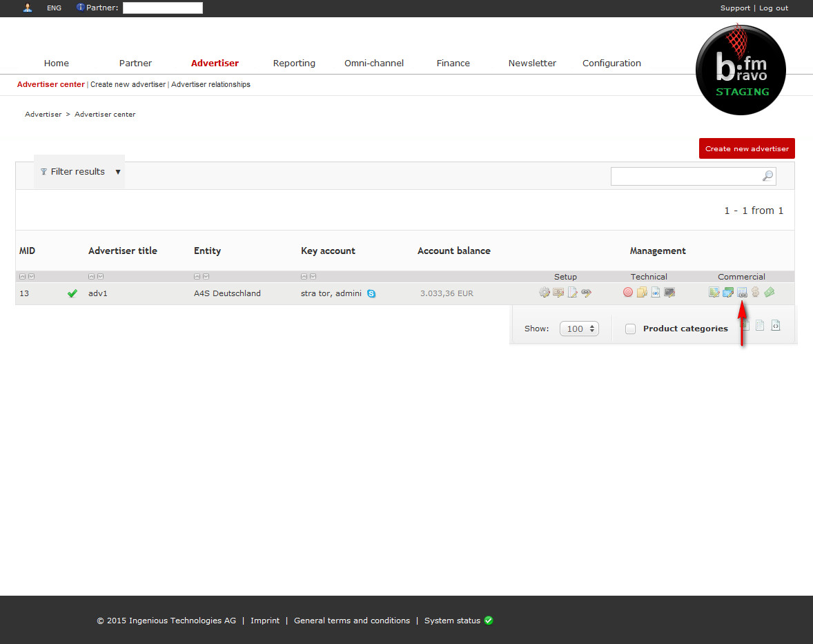Select Create new advertiser submenu link
The image size is (813, 644).
tap(128, 84)
